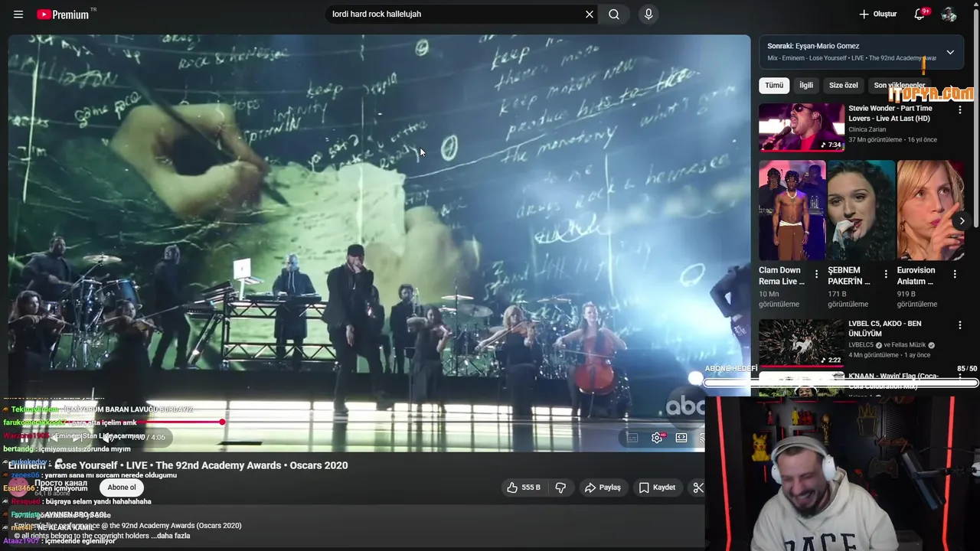Mute the player volume icon

tap(107, 438)
